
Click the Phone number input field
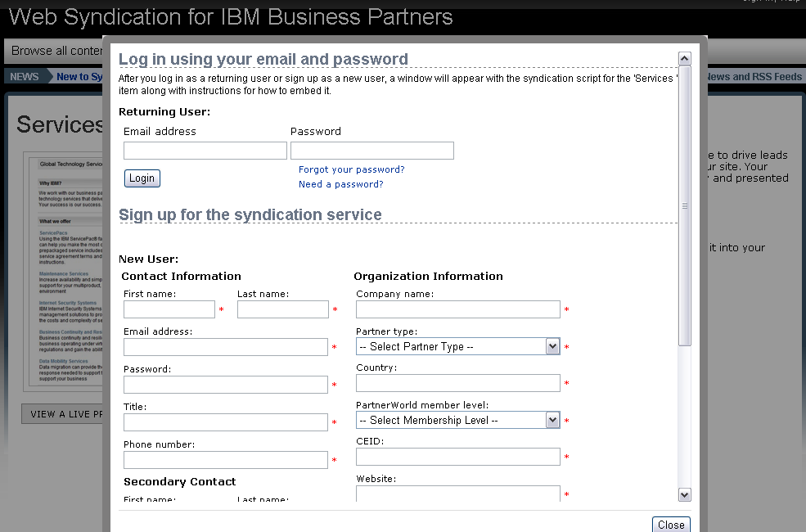pos(226,459)
